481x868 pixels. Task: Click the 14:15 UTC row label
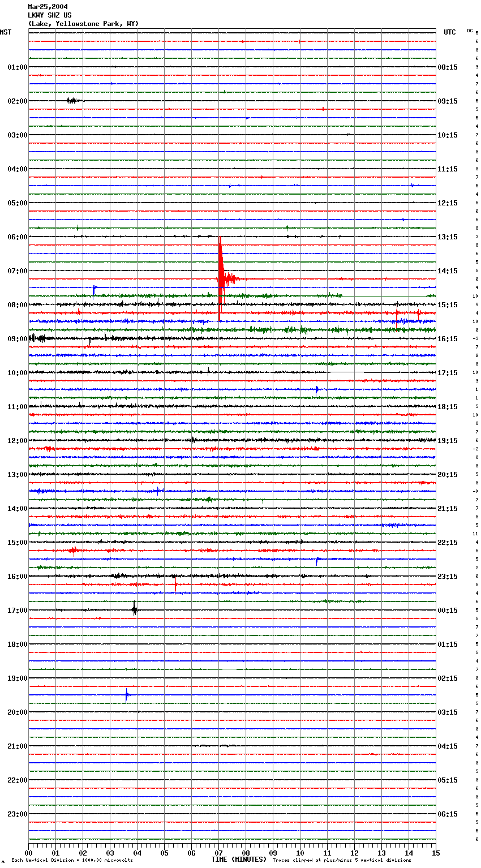pos(448,271)
